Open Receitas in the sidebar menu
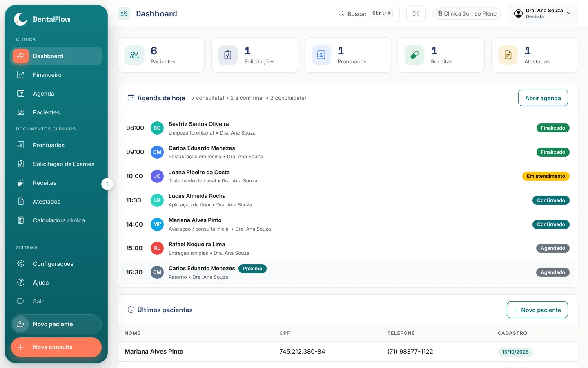Viewport: 588px width, 368px height. [56, 183]
